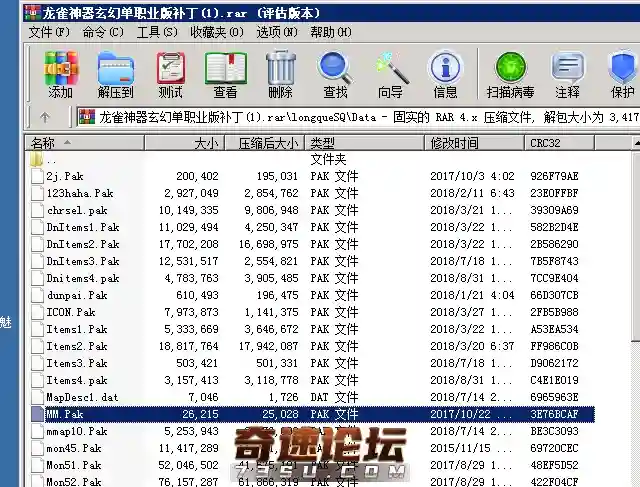Click file icon of 123haha.Pak
This screenshot has height=487, width=640.
point(38,193)
